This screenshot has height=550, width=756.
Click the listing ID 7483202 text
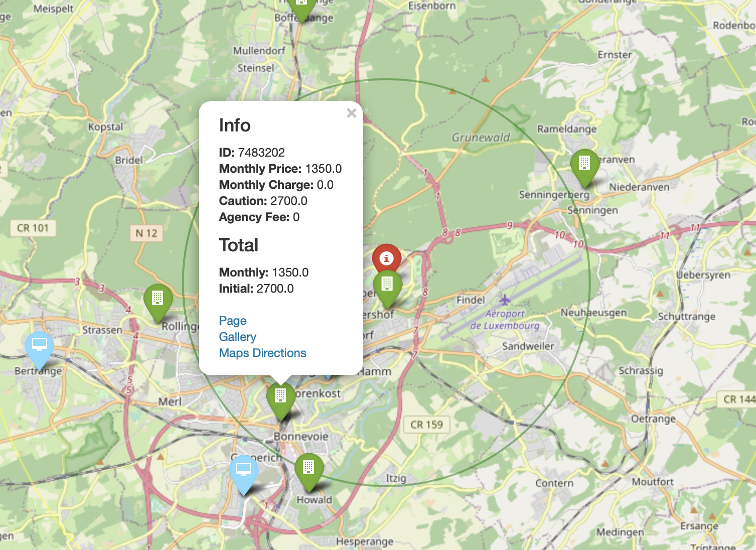pos(261,153)
